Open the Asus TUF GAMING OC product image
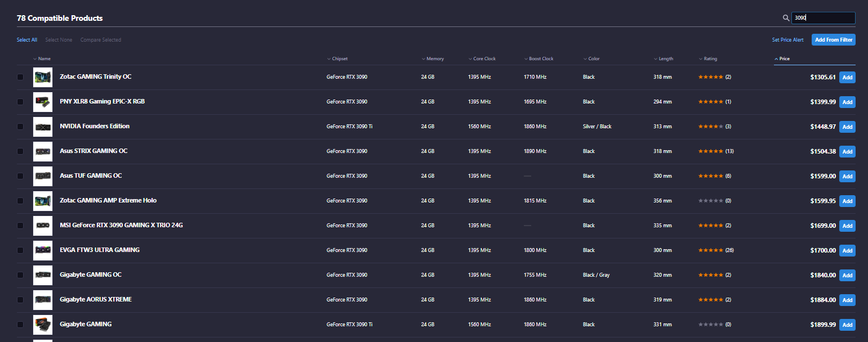 (x=43, y=176)
